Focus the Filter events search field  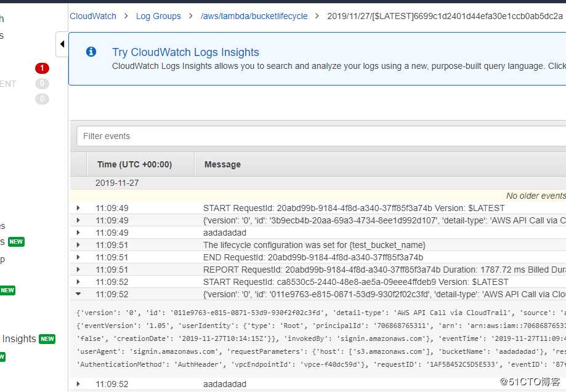(x=321, y=137)
